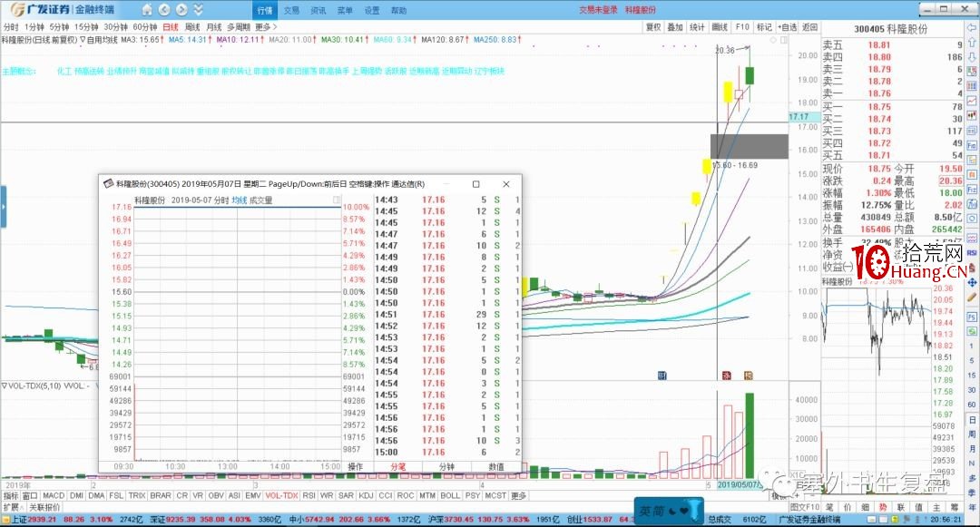The width and height of the screenshot is (980, 527).
Task: Expand the left edge slide-out handle
Action: [3, 206]
